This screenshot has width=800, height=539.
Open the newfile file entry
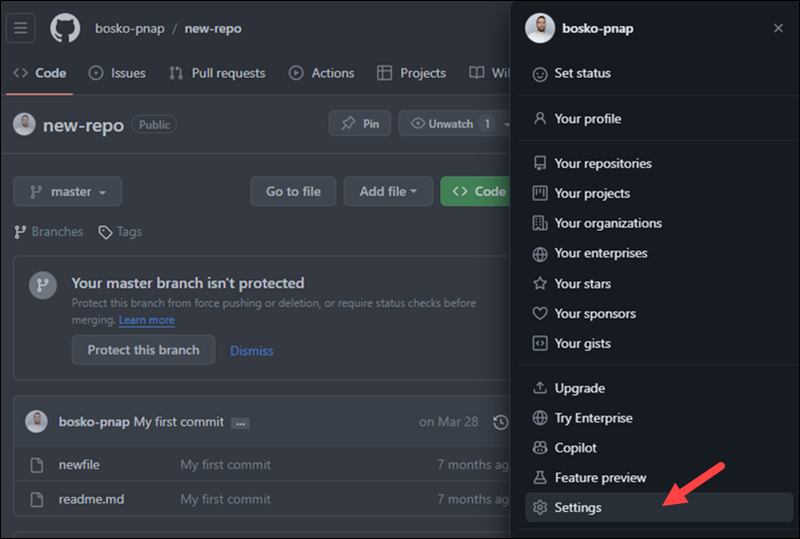pyautogui.click(x=79, y=465)
